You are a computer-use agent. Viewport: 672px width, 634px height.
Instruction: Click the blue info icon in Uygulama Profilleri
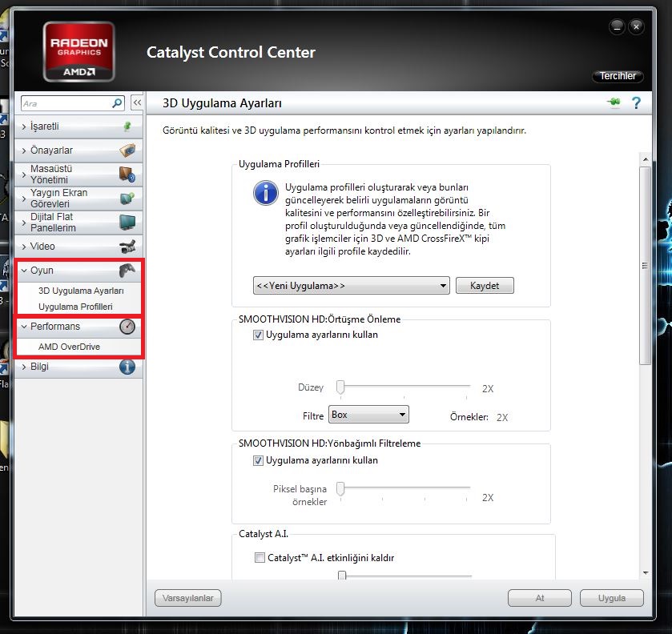[266, 193]
